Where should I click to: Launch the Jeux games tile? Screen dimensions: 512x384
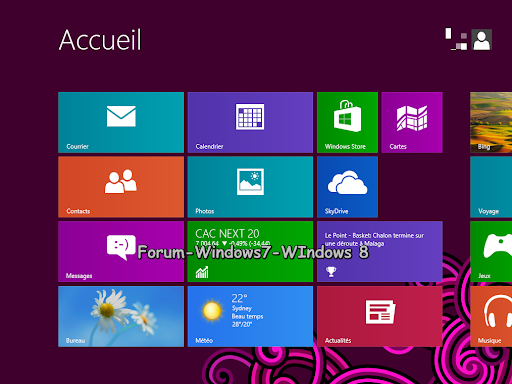pyautogui.click(x=491, y=252)
